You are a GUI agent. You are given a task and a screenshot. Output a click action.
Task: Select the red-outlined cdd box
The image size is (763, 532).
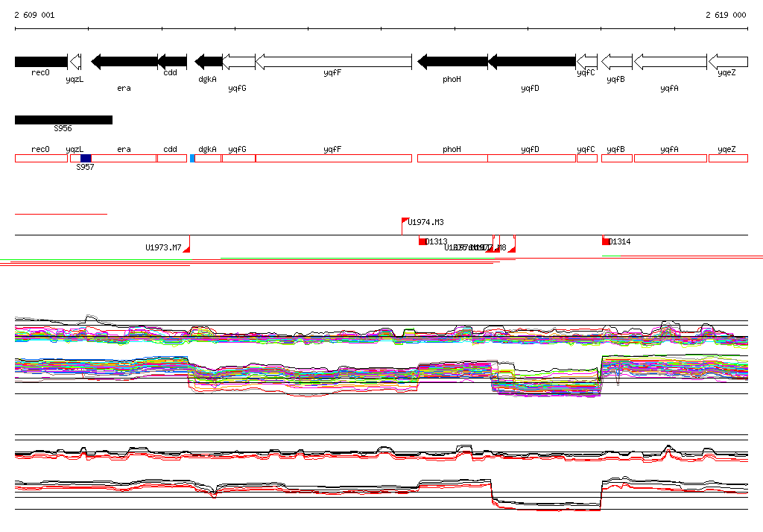point(172,158)
